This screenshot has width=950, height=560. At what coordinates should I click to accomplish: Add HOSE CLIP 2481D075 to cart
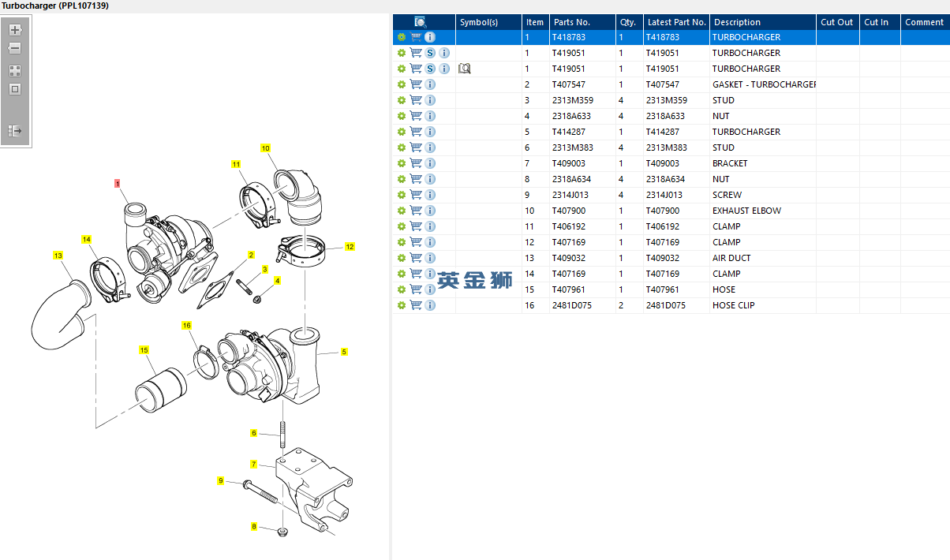coord(416,305)
